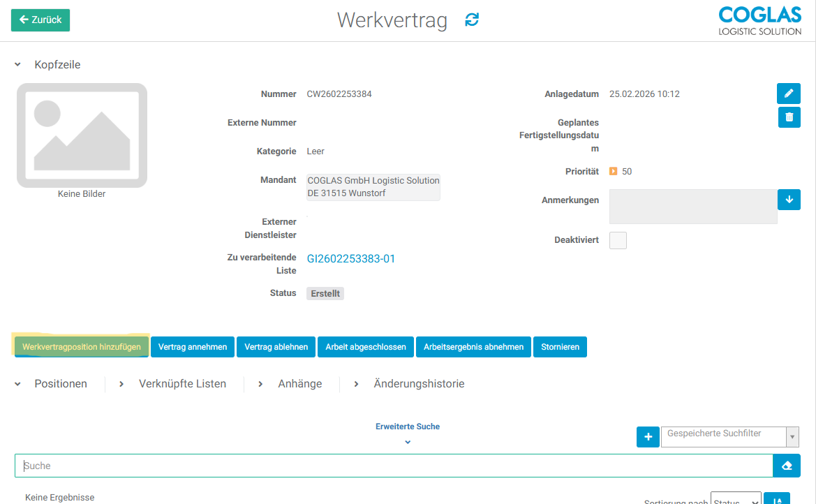Open the Anhänge tab

(299, 384)
